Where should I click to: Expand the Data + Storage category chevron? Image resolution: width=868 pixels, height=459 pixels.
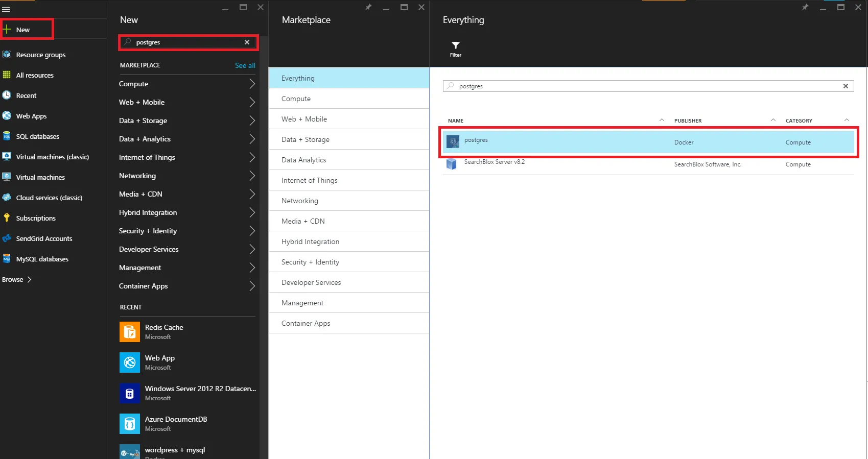tap(252, 120)
